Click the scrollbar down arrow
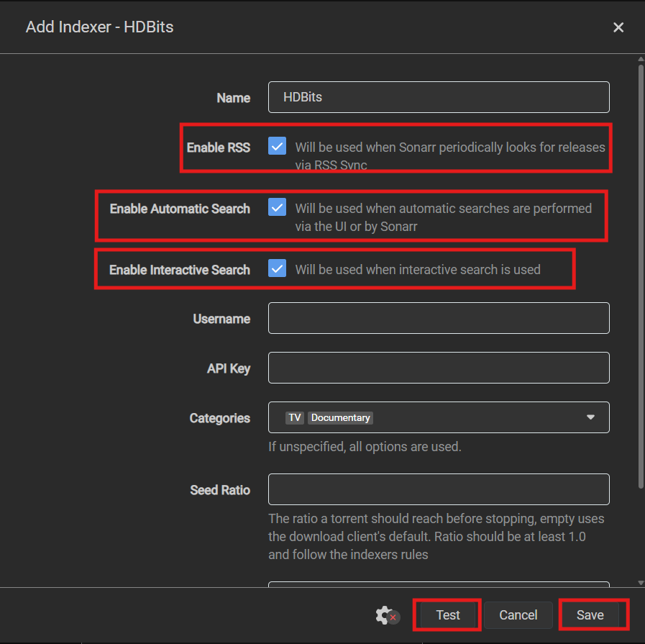The height and width of the screenshot is (644, 645). [x=641, y=582]
